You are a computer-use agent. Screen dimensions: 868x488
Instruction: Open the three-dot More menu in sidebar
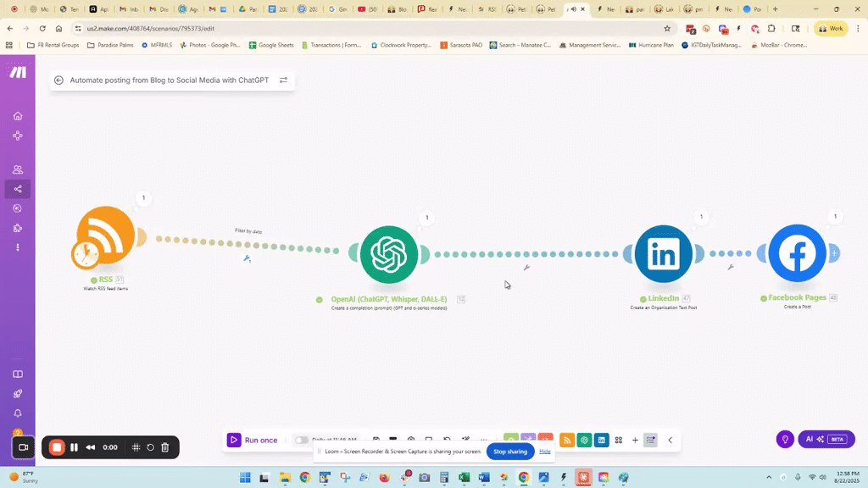coord(18,247)
